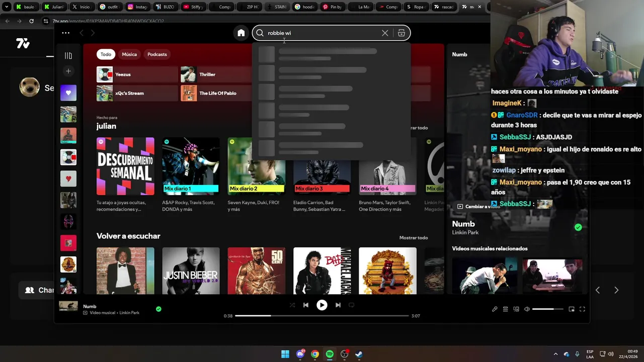Expand the system tray hidden icons chevron
Image resolution: width=644 pixels, height=362 pixels.
point(555,354)
